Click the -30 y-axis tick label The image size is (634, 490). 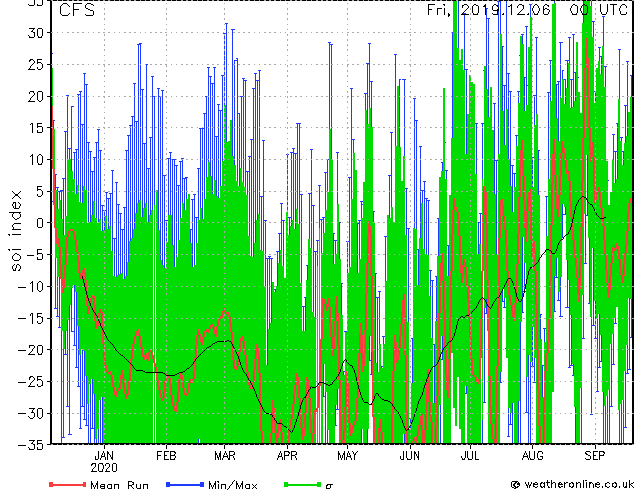[x=31, y=413]
